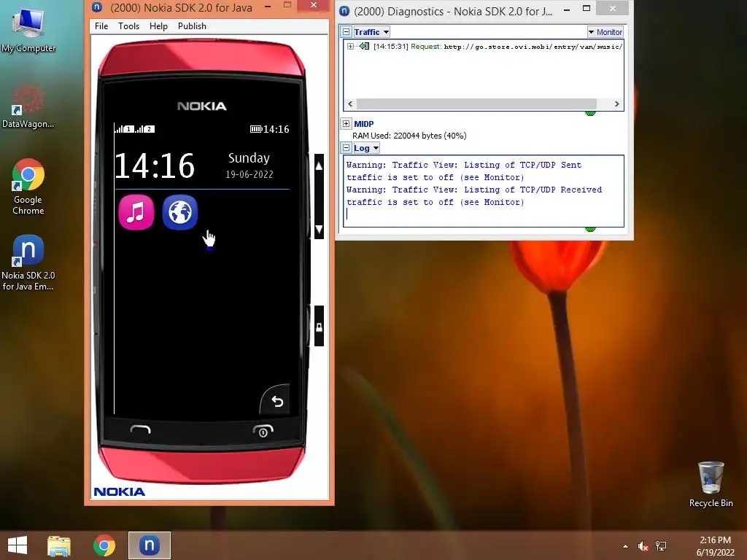Click right arrow of traffic scrollbar
Image resolution: width=747 pixels, height=560 pixels.
point(616,104)
